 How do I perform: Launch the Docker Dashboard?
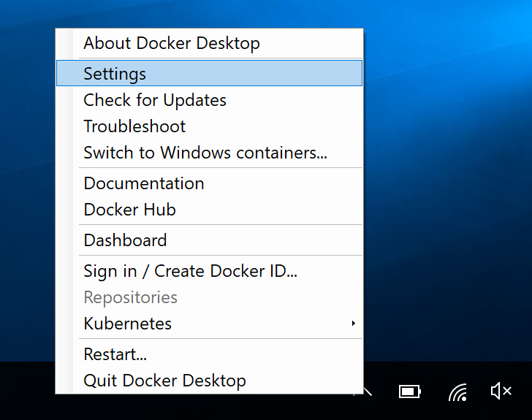[x=209, y=240]
